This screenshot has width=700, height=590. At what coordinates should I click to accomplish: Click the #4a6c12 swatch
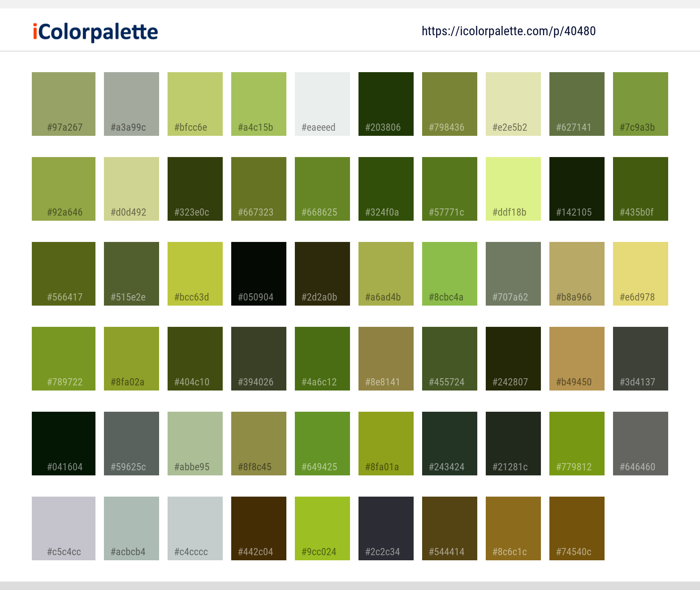point(322,359)
